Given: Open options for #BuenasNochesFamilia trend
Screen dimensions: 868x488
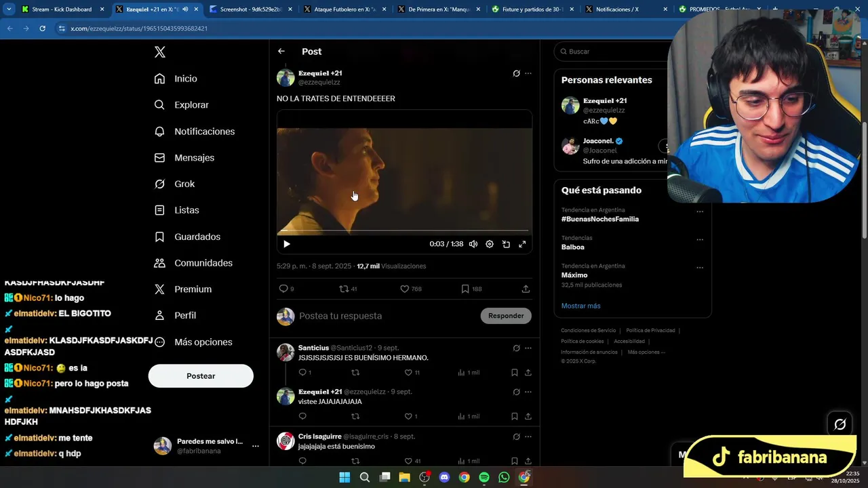Looking at the screenshot, I should point(700,211).
